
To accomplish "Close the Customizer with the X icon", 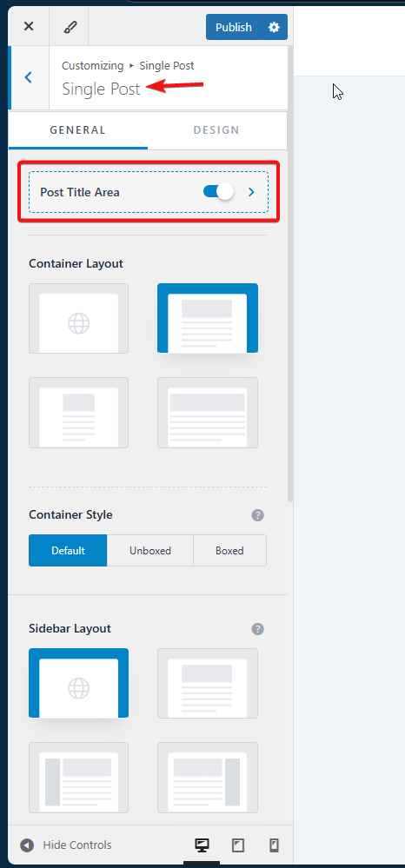I will tap(29, 27).
